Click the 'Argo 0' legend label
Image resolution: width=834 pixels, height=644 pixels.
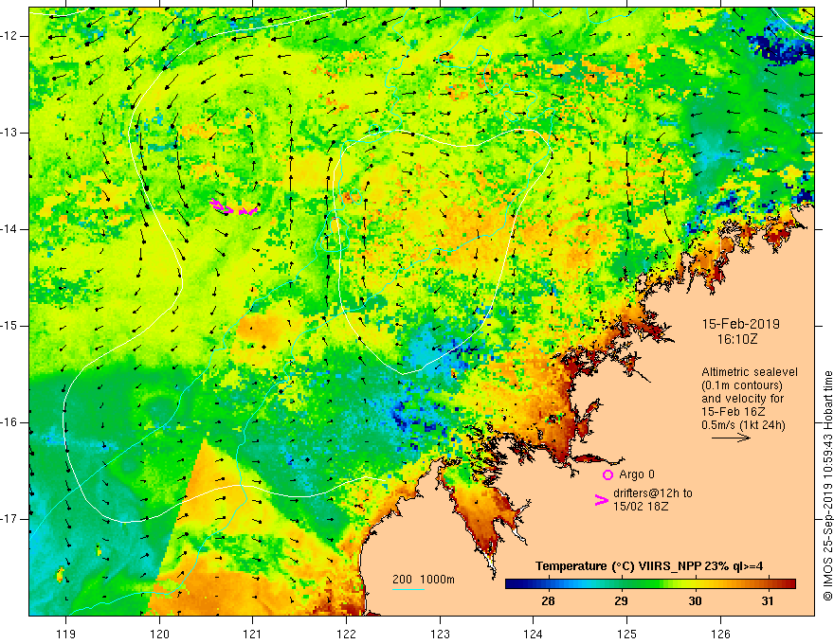tap(637, 474)
